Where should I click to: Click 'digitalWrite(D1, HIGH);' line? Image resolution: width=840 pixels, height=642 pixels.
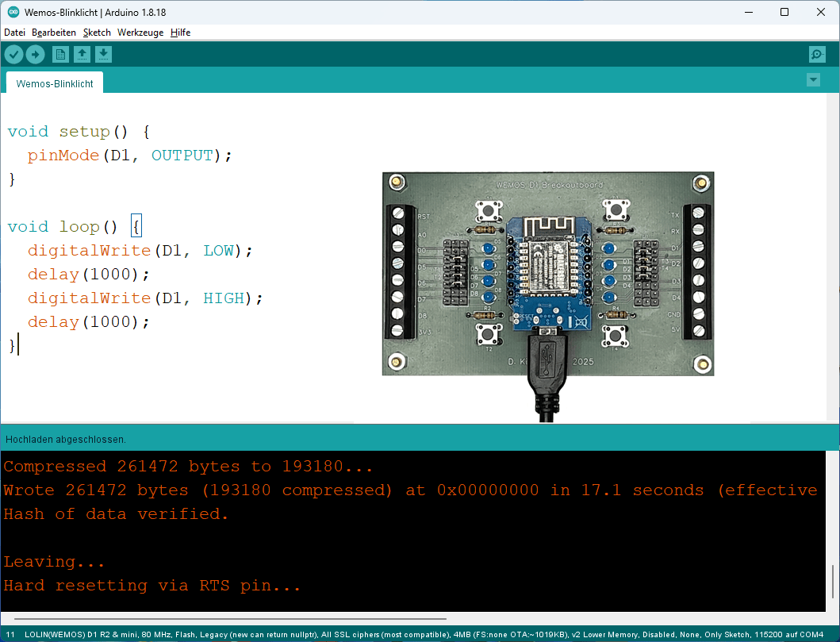click(x=145, y=298)
